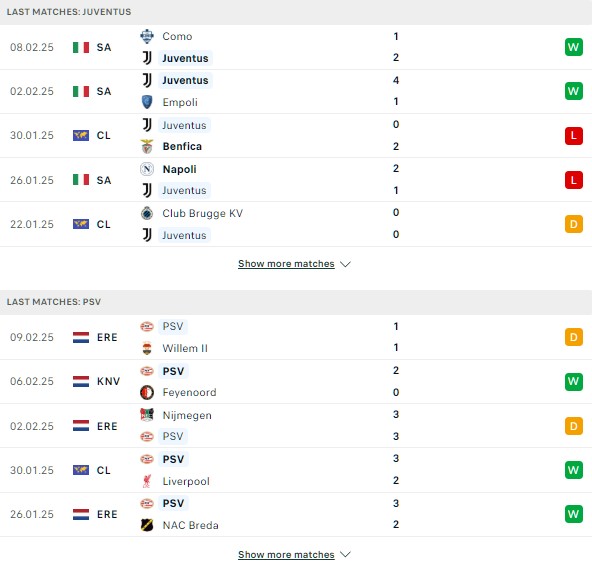Select the Benfica team name
This screenshot has width=592, height=572.
(182, 146)
